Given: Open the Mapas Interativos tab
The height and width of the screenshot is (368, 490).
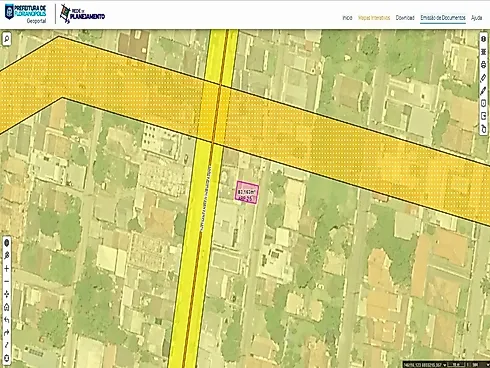Looking at the screenshot, I should (374, 18).
